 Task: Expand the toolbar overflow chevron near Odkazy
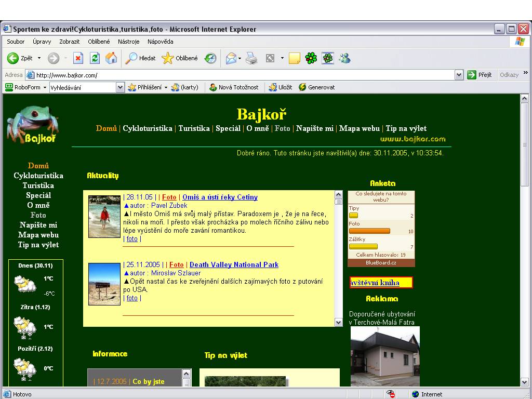pyautogui.click(x=526, y=73)
